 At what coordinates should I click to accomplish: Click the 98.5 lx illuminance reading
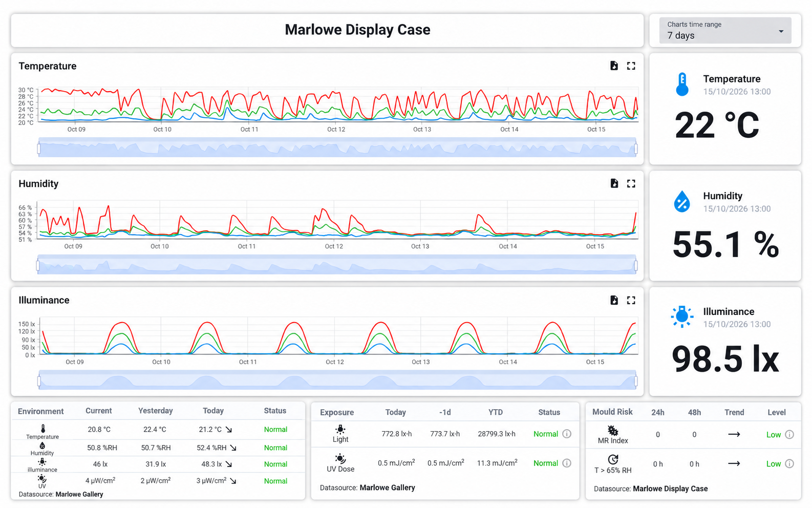[x=725, y=359]
